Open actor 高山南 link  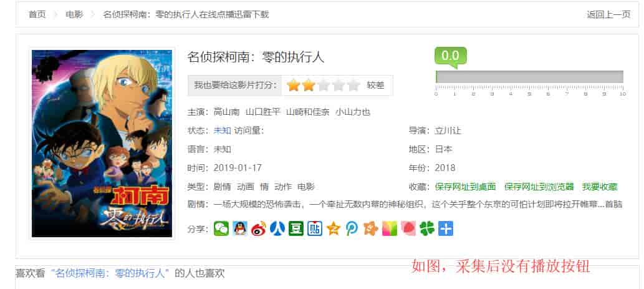(x=227, y=112)
